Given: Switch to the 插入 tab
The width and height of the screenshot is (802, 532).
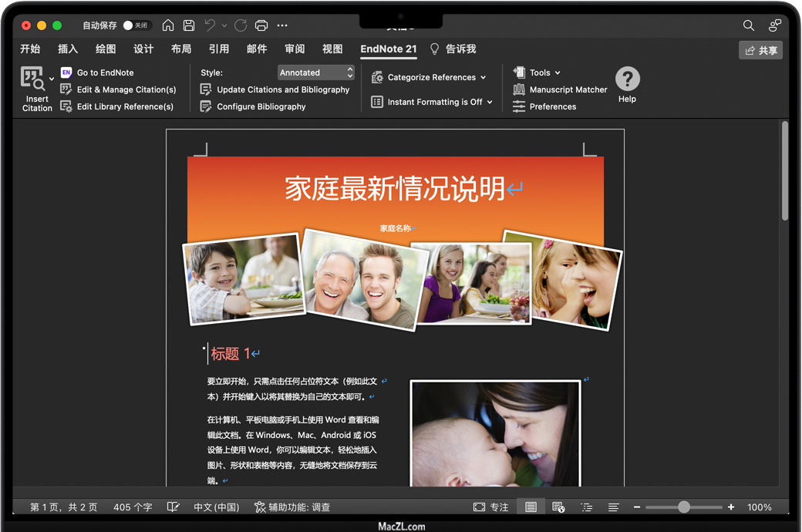Looking at the screenshot, I should tap(68, 49).
